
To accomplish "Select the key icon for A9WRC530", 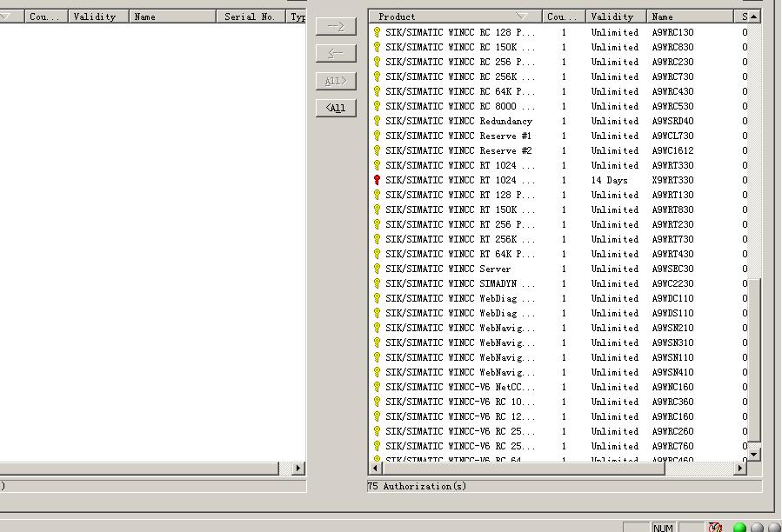I will tap(377, 106).
